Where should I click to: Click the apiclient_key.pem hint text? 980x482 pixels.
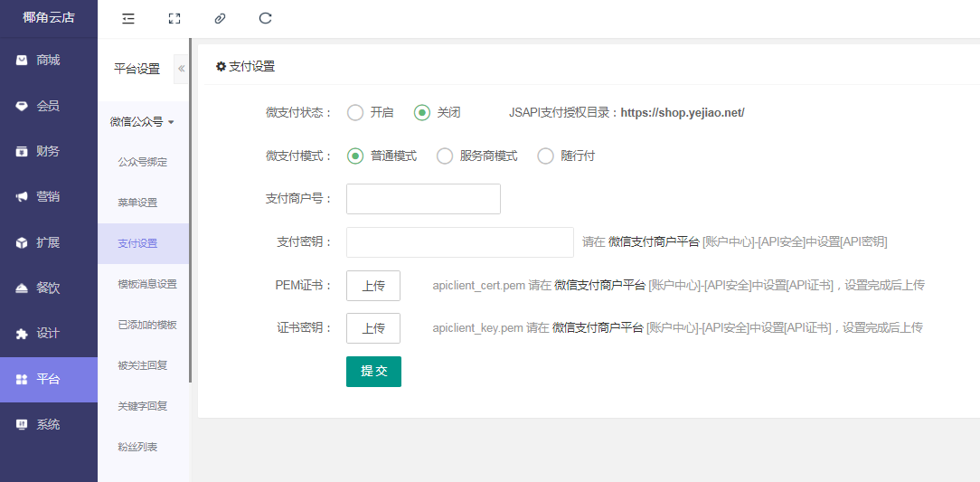click(x=477, y=327)
